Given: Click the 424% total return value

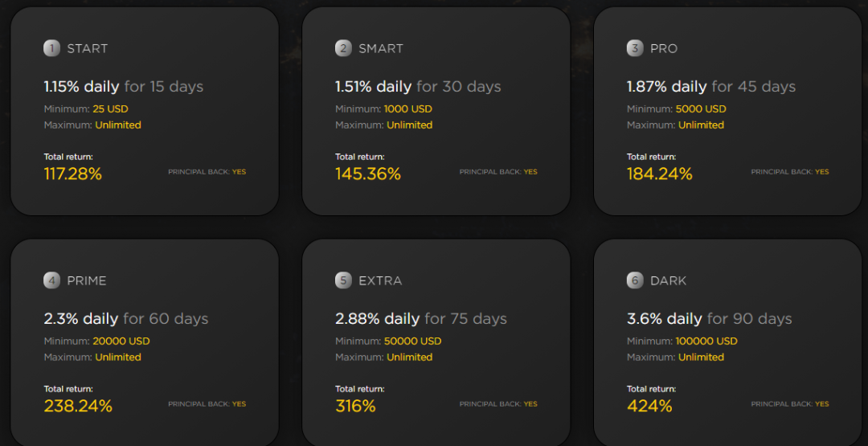Looking at the screenshot, I should click(649, 406).
